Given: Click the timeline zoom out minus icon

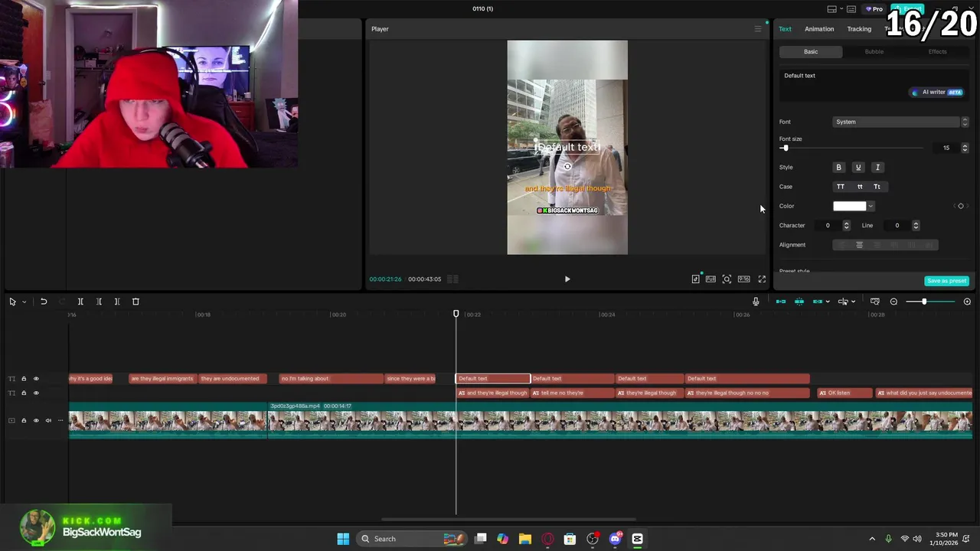Looking at the screenshot, I should click(x=893, y=302).
